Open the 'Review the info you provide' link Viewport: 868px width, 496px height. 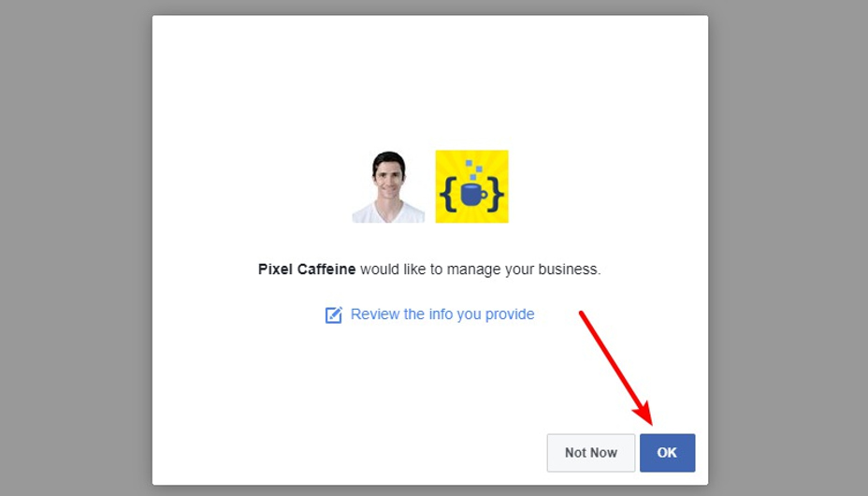coord(442,314)
